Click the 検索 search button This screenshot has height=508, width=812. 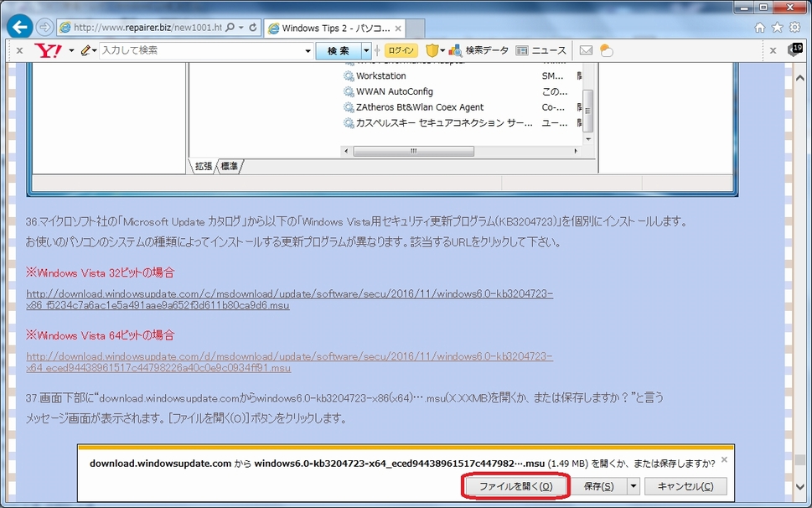tap(339, 51)
